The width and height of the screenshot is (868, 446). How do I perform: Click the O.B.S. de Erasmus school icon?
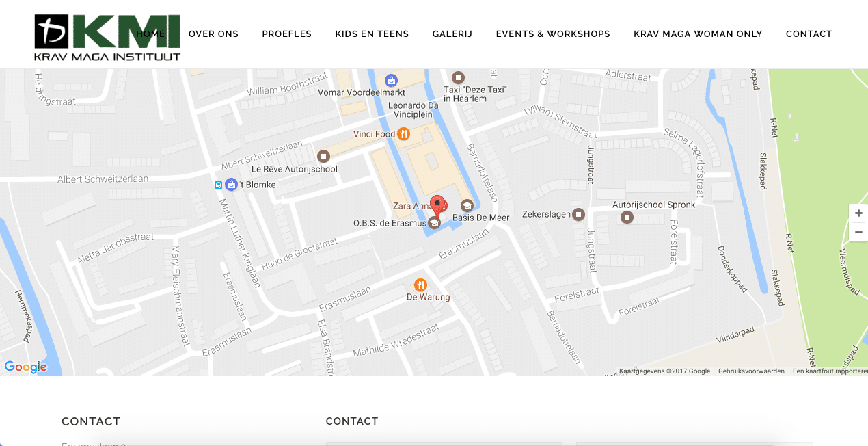pyautogui.click(x=433, y=223)
